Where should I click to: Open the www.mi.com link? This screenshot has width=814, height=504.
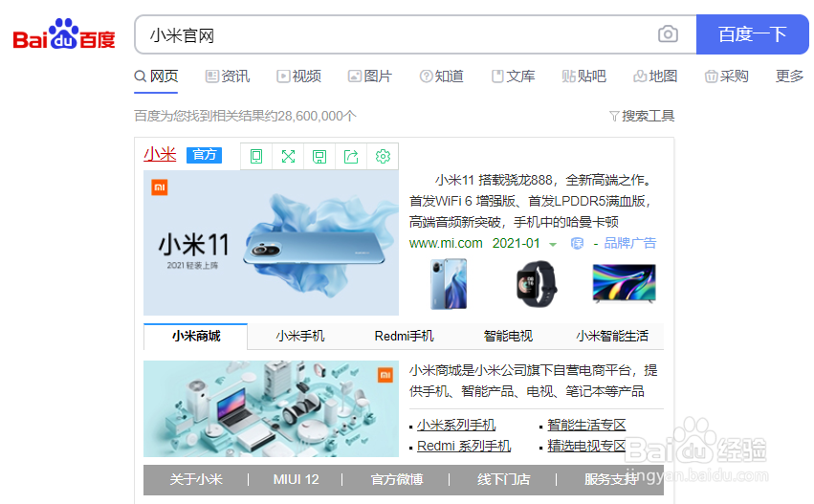pyautogui.click(x=446, y=244)
